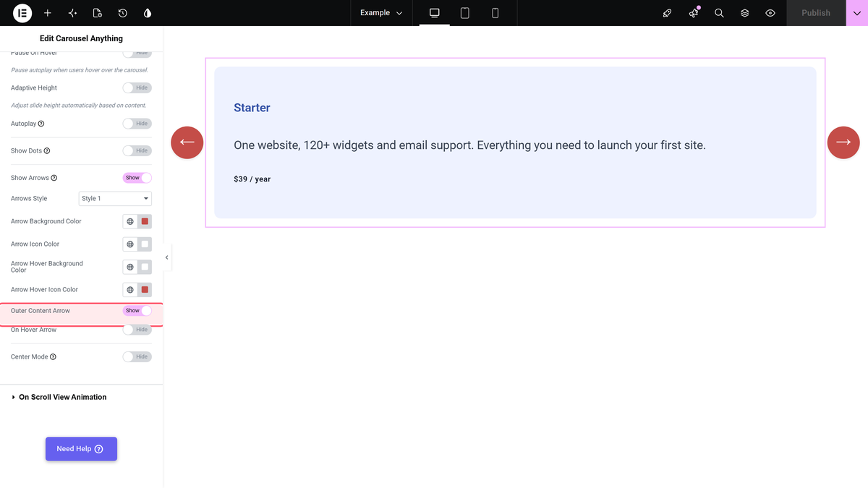Click the Show Arrows help icon
The width and height of the screenshot is (868, 488).
[54, 178]
